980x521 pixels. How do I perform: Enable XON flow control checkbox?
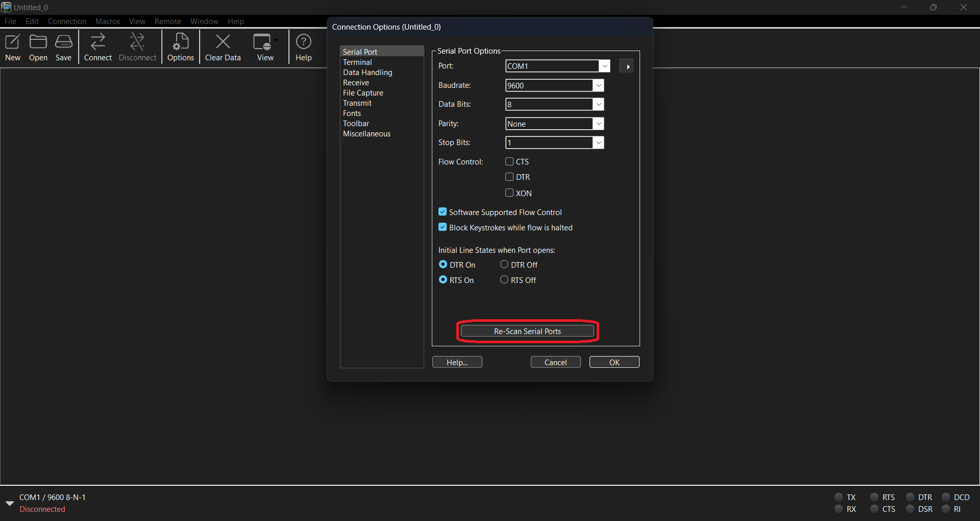coord(509,193)
